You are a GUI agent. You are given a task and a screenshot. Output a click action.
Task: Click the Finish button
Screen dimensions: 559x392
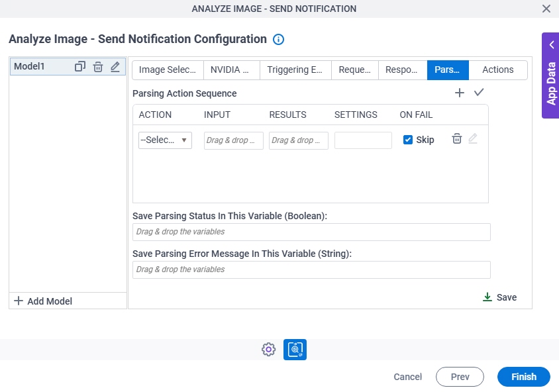[524, 377]
